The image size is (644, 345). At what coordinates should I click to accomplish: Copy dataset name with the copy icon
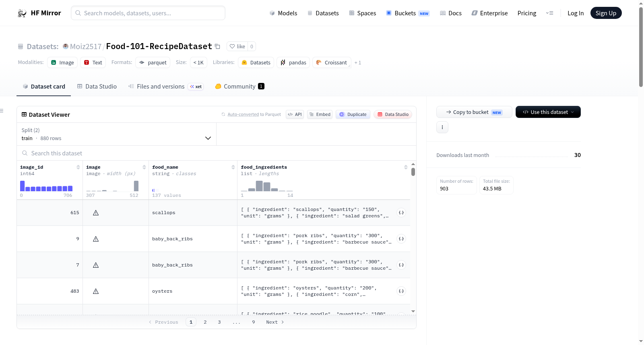pyautogui.click(x=217, y=46)
